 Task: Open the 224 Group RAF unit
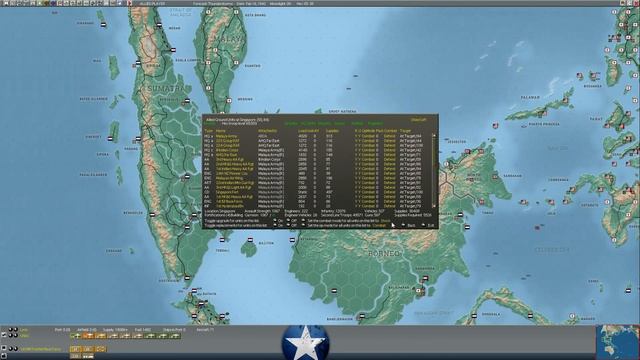[x=227, y=145]
